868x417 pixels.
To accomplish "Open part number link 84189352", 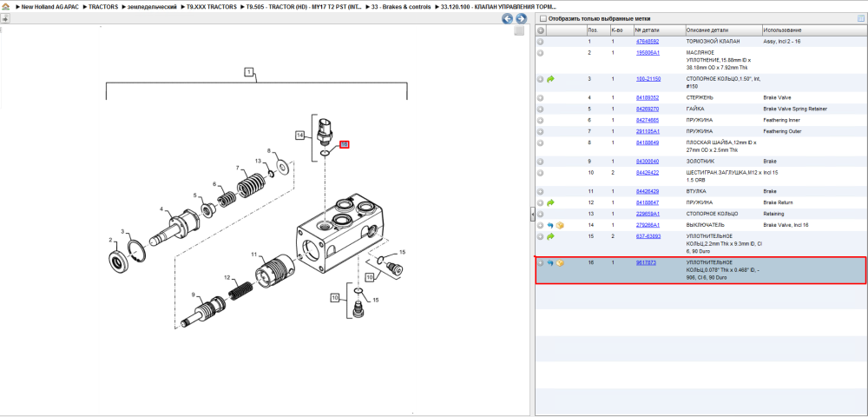I will [x=648, y=97].
